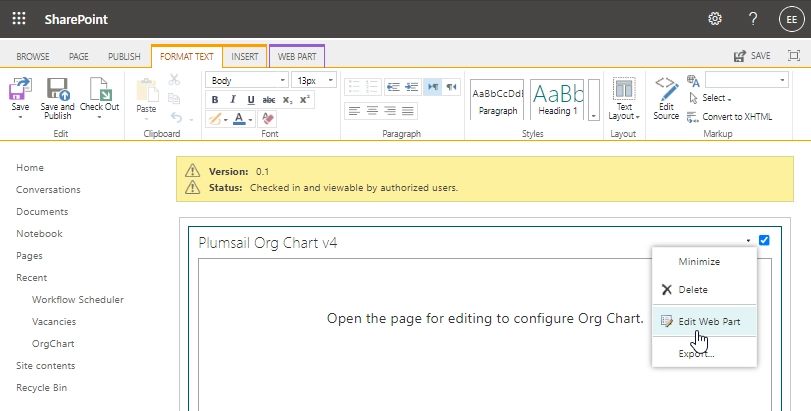Click the Check Out icon

pyautogui.click(x=100, y=89)
